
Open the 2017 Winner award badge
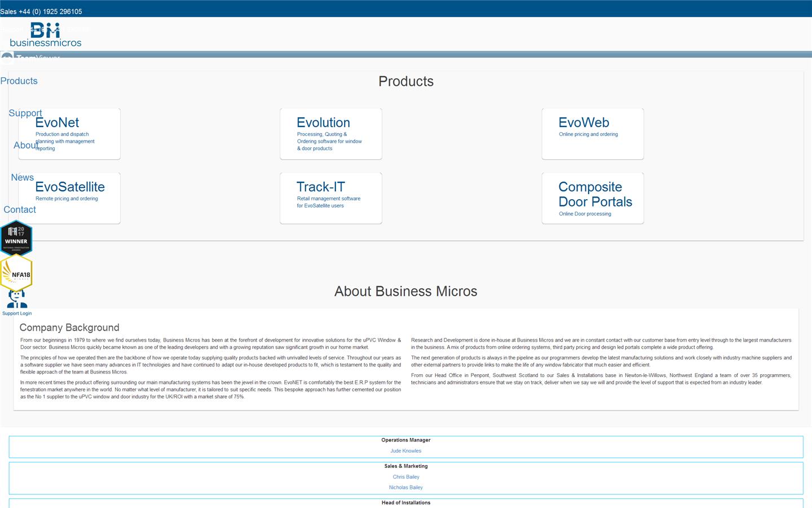coord(16,237)
